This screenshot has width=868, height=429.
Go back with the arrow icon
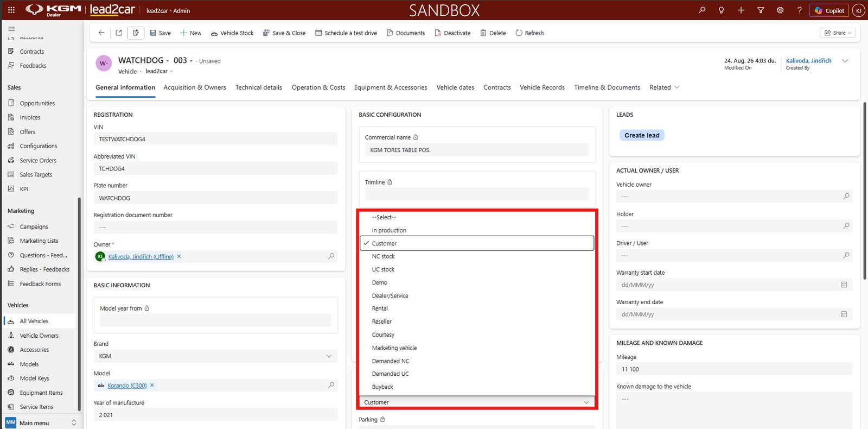(x=101, y=33)
